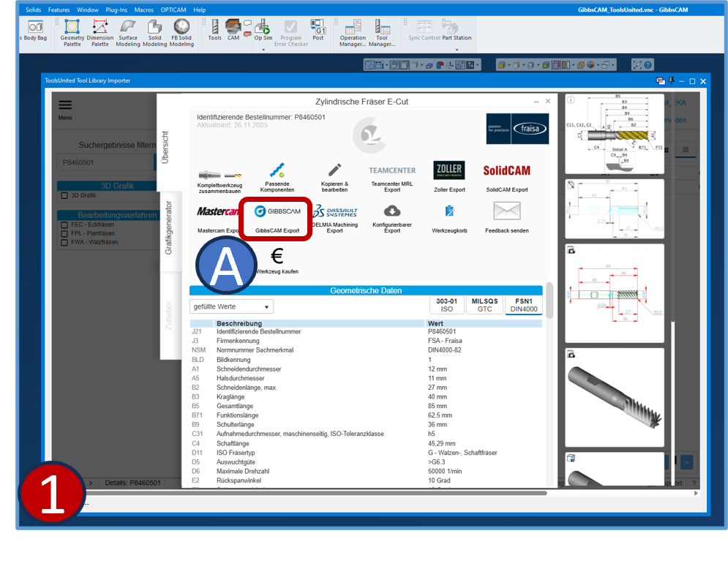Screen dimensions: 728x566
Task: Click the 3D tool rendering thumbnail
Action: point(615,397)
